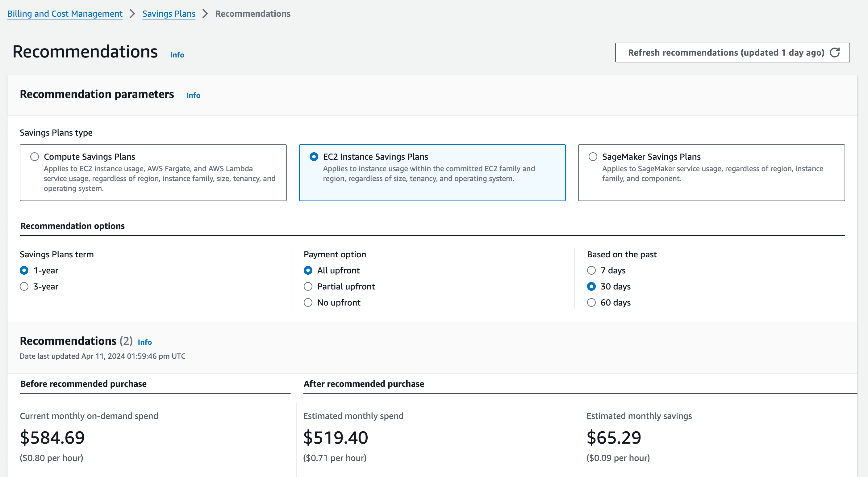Screen dimensions: 868x477
Task: Click the Recommendation options heading
Action: coord(73,226)
